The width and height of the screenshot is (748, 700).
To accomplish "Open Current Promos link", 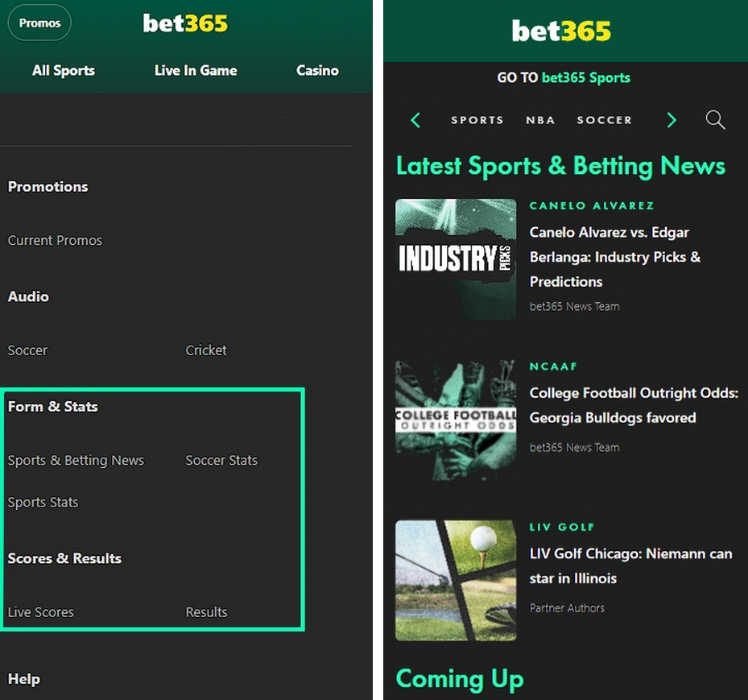I will (55, 241).
